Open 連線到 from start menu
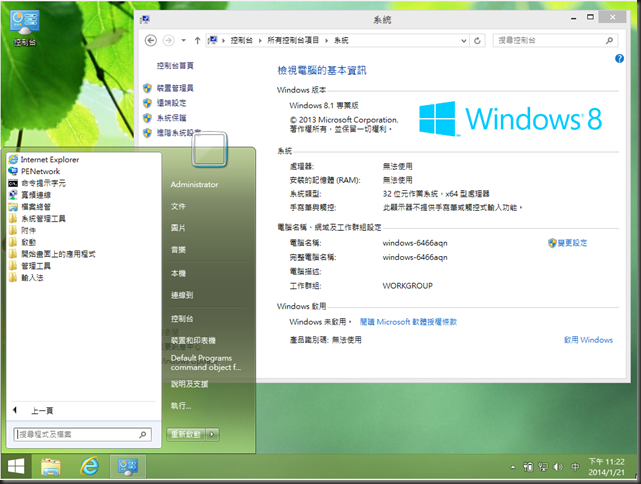Viewport: 641px width, 484px height. click(182, 295)
